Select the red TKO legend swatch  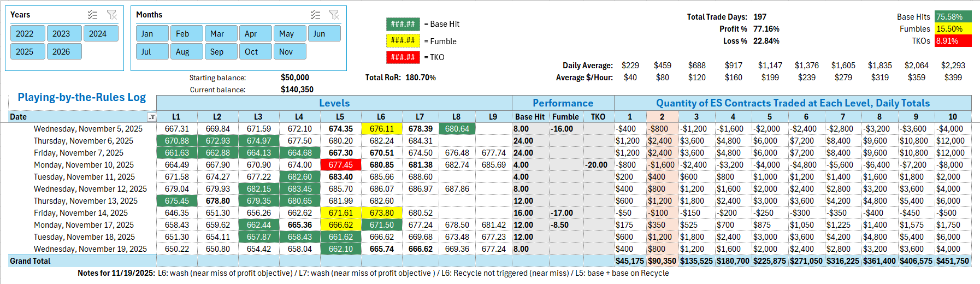tap(403, 57)
